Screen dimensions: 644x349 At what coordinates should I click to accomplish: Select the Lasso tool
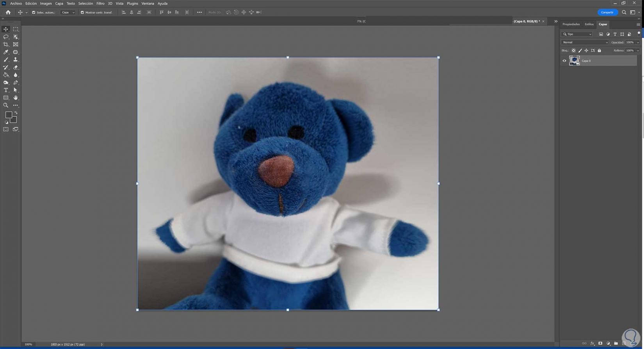tap(6, 37)
